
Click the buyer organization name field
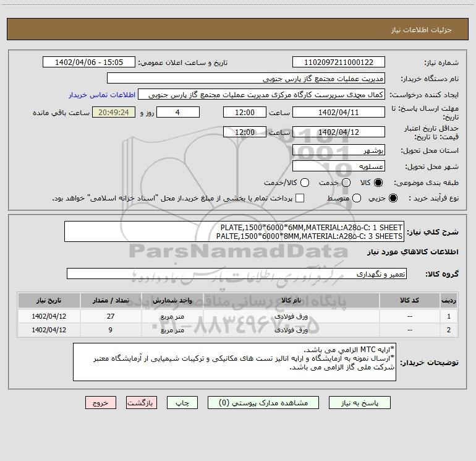[x=246, y=78]
